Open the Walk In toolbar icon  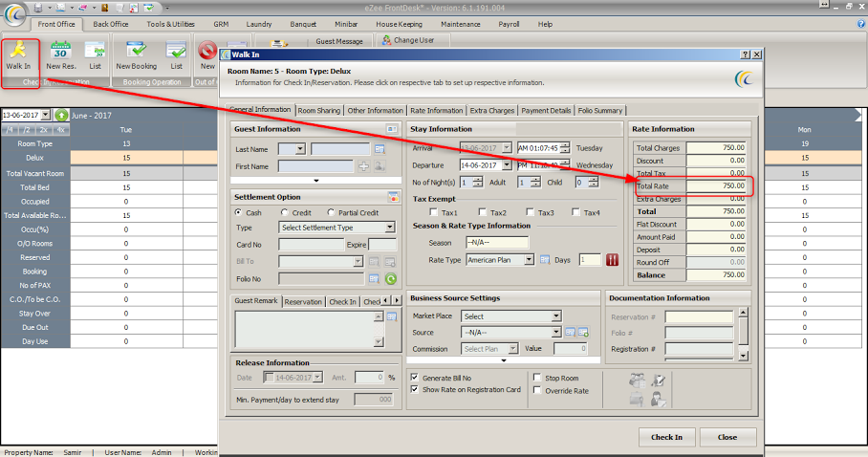[x=18, y=55]
